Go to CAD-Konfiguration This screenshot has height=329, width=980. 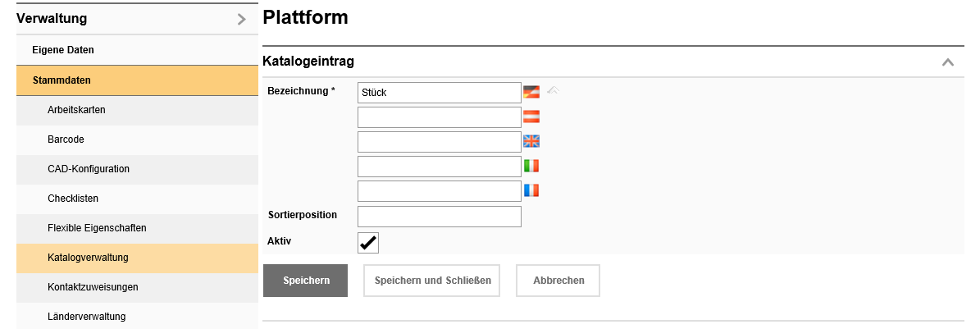pyautogui.click(x=89, y=169)
